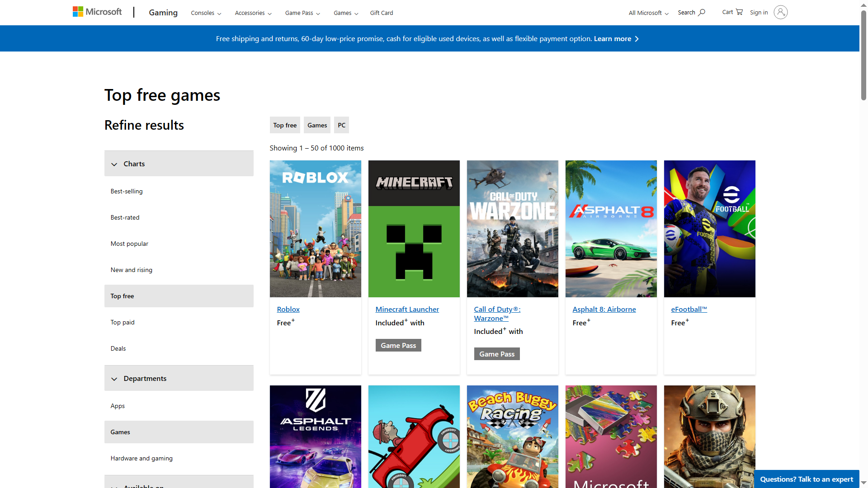
Task: Click the scrollbar down arrow
Action: point(863,483)
